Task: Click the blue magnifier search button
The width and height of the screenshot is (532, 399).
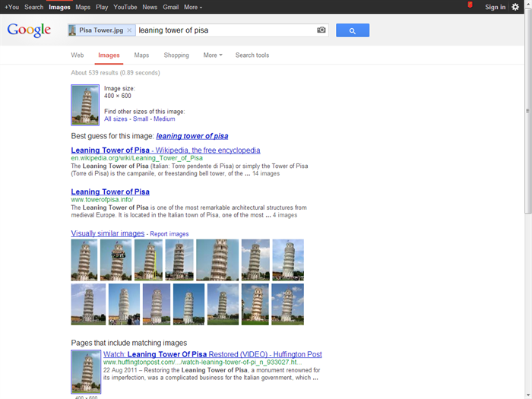Action: coord(353,30)
